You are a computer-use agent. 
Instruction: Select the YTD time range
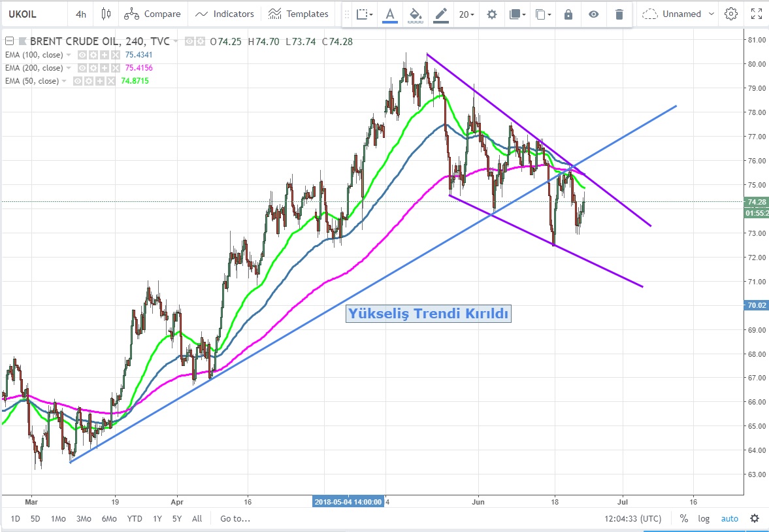135,518
